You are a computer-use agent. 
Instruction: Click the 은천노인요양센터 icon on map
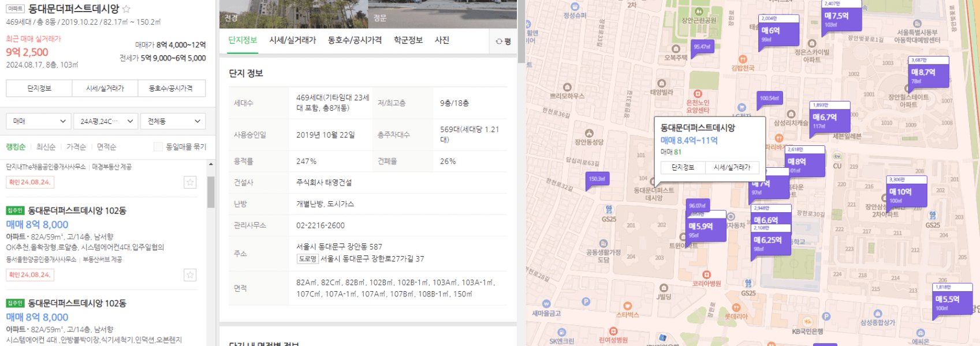[698, 93]
